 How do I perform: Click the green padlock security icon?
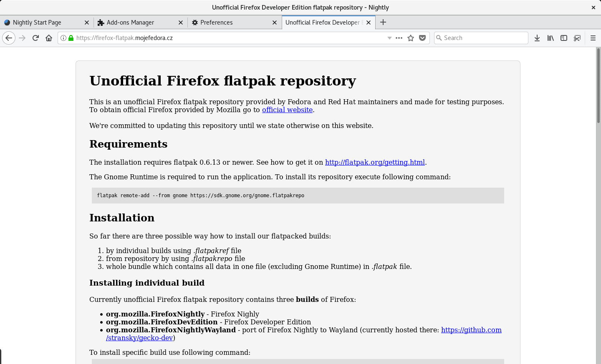71,38
